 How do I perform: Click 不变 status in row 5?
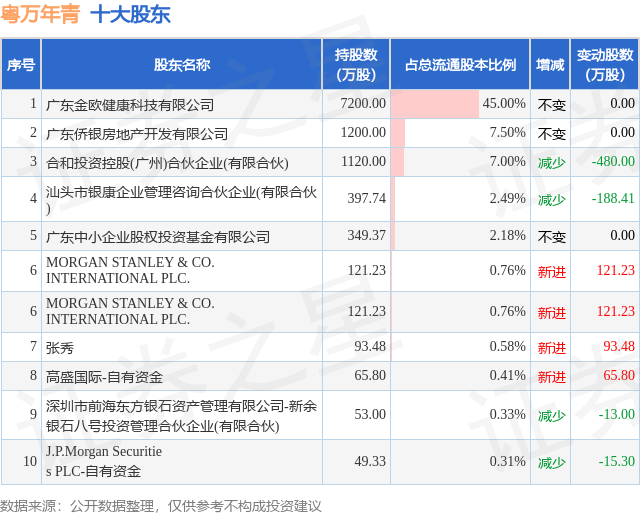click(x=551, y=237)
